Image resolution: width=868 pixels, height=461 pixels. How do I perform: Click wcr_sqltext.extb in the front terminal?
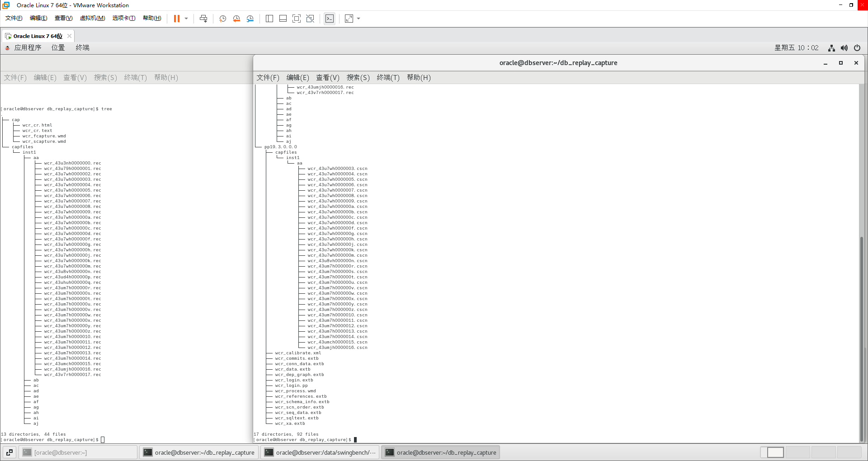pyautogui.click(x=297, y=418)
